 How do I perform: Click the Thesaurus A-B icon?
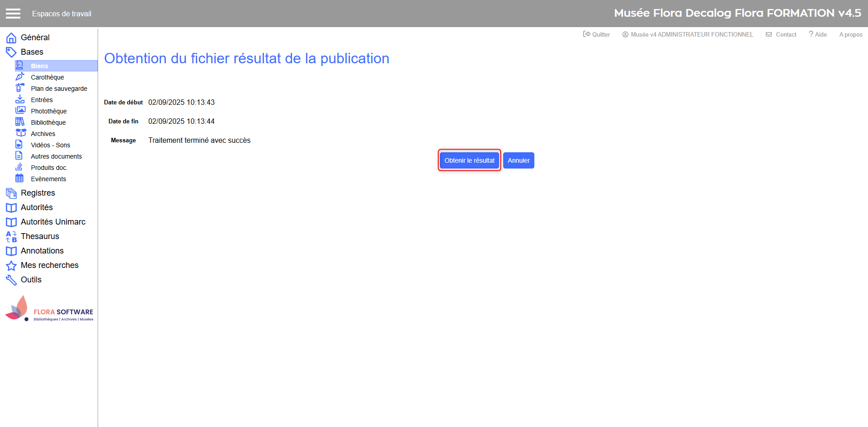[x=11, y=237]
